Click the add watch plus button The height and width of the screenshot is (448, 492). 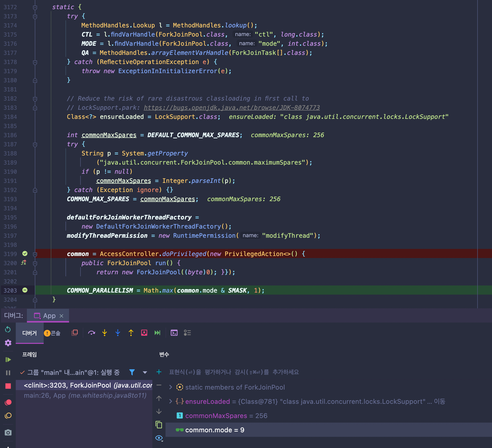pyautogui.click(x=159, y=372)
